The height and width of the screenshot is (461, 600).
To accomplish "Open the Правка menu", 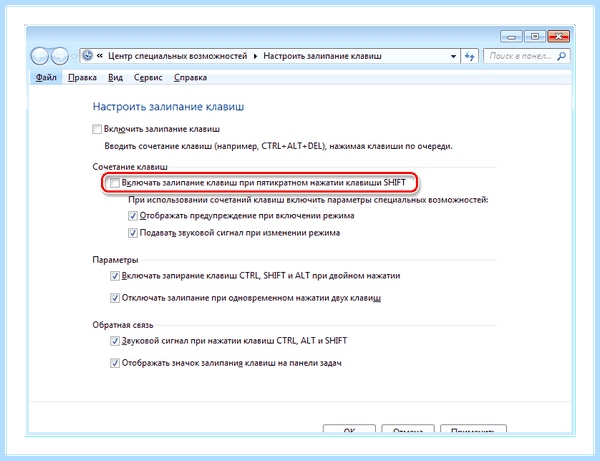I will (x=82, y=78).
